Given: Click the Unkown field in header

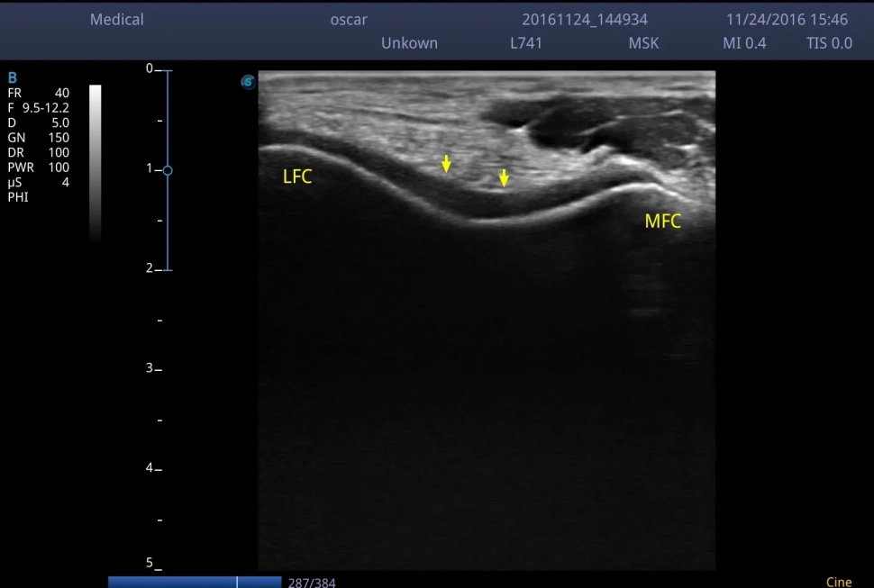Looking at the screenshot, I should click(x=409, y=43).
